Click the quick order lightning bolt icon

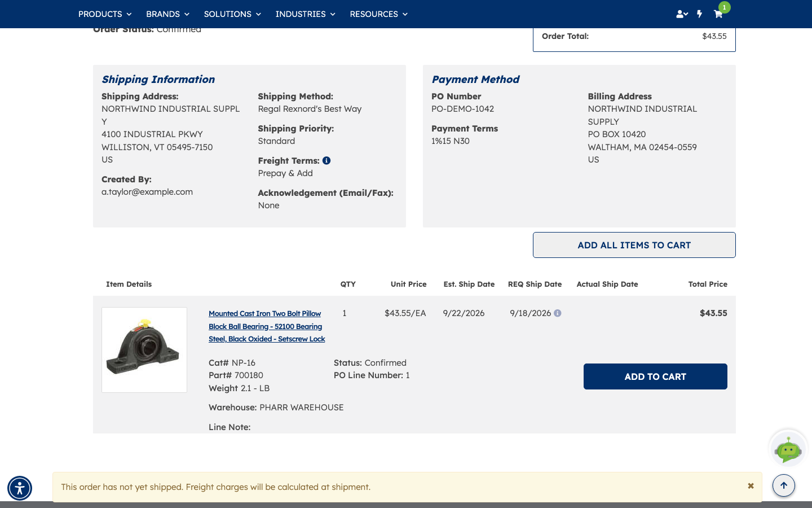point(700,14)
